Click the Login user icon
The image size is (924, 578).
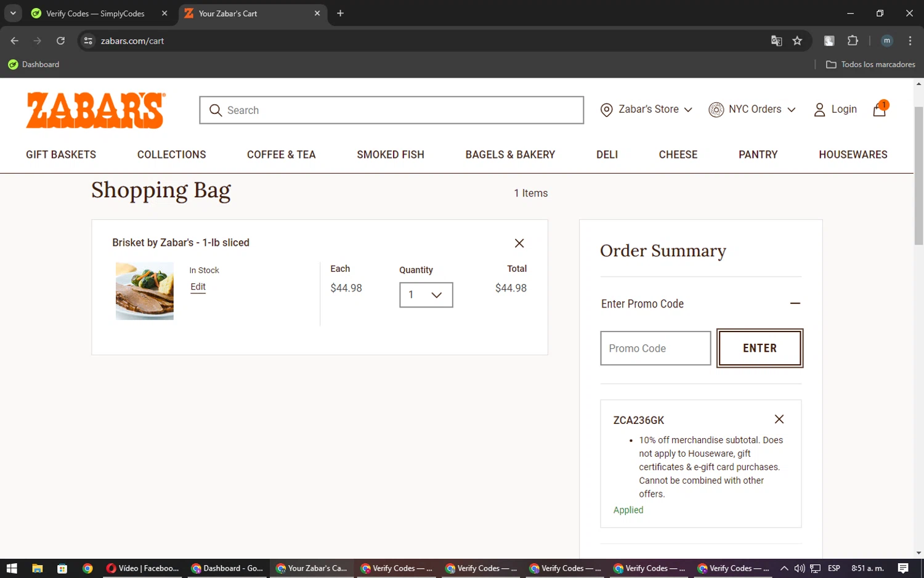click(x=819, y=110)
